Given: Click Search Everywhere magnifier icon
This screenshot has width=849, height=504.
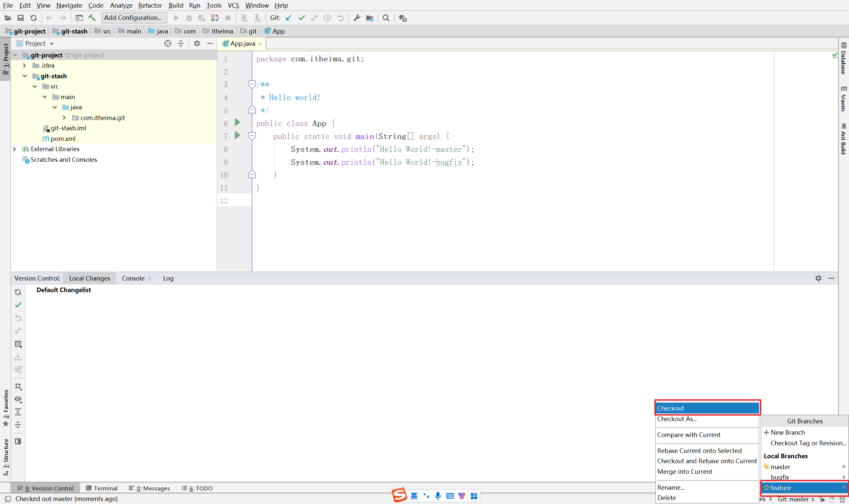Looking at the screenshot, I should pyautogui.click(x=386, y=18).
